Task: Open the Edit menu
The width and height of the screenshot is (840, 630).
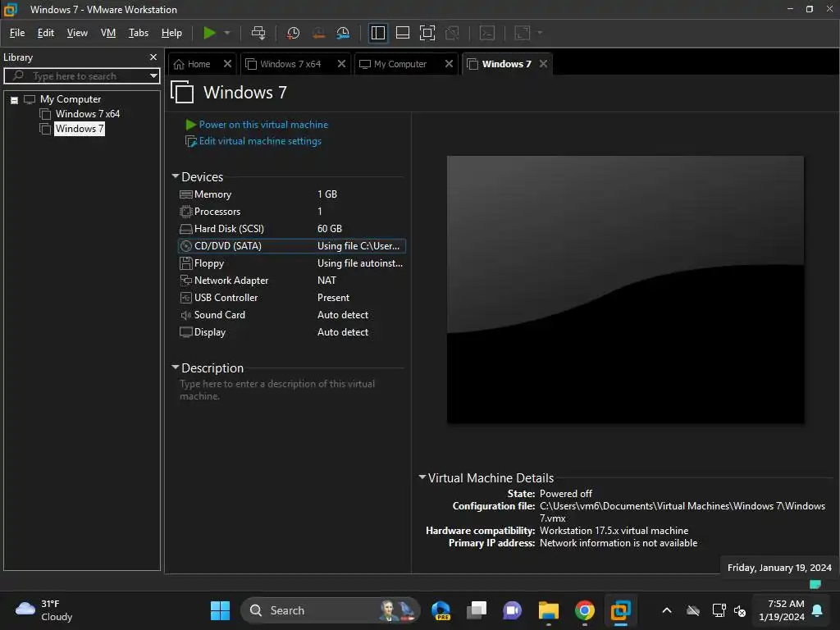Action: tap(46, 33)
